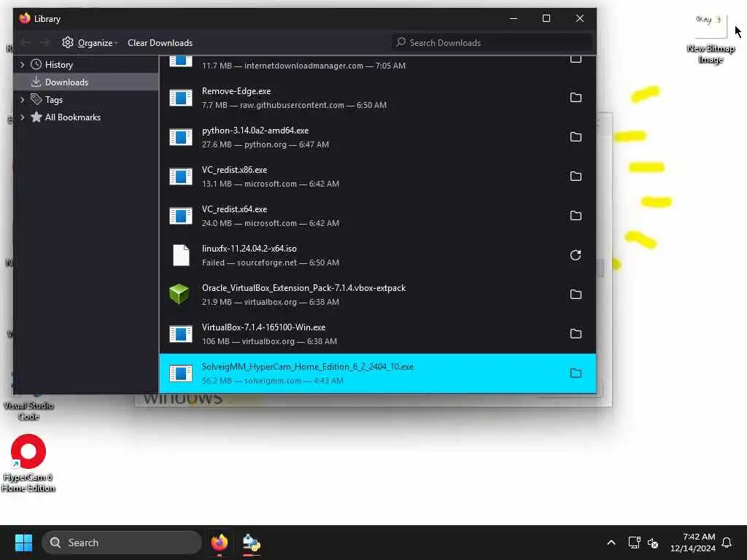Click the green VirtualBox extension pack icon
The image size is (747, 560).
click(179, 295)
